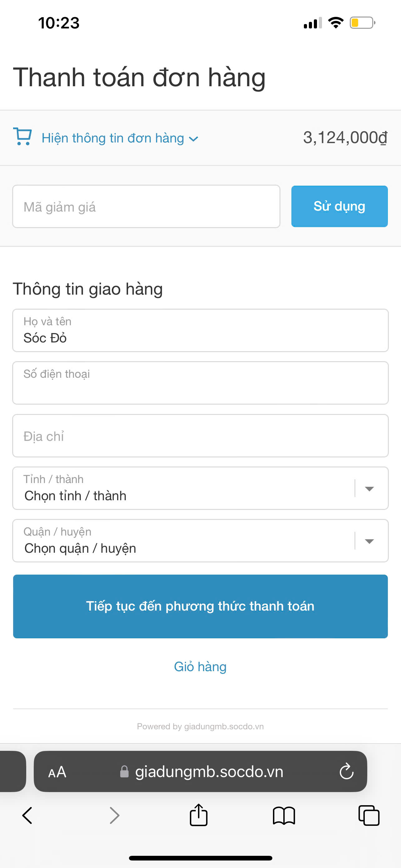The image size is (401, 868).
Task: Tap Safari's forward arrow
Action: click(115, 816)
